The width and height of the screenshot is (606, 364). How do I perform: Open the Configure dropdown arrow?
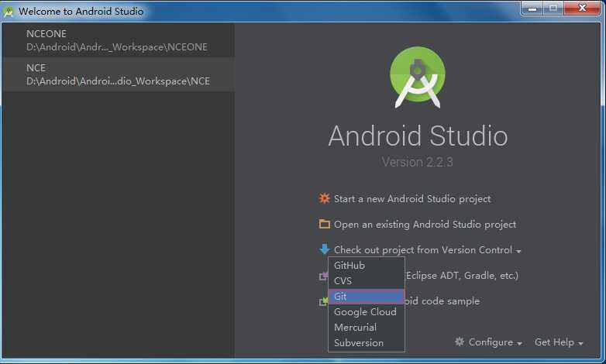(x=519, y=343)
